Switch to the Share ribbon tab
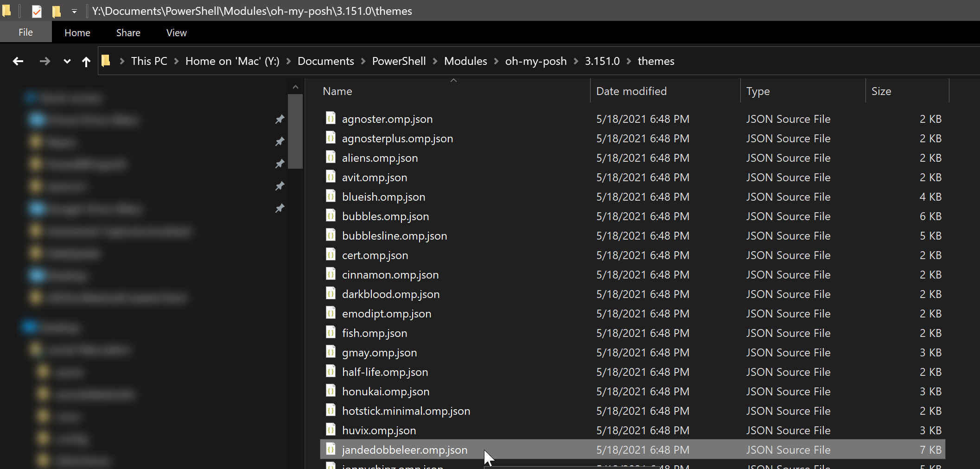Screen dimensions: 980x469 tap(128, 33)
